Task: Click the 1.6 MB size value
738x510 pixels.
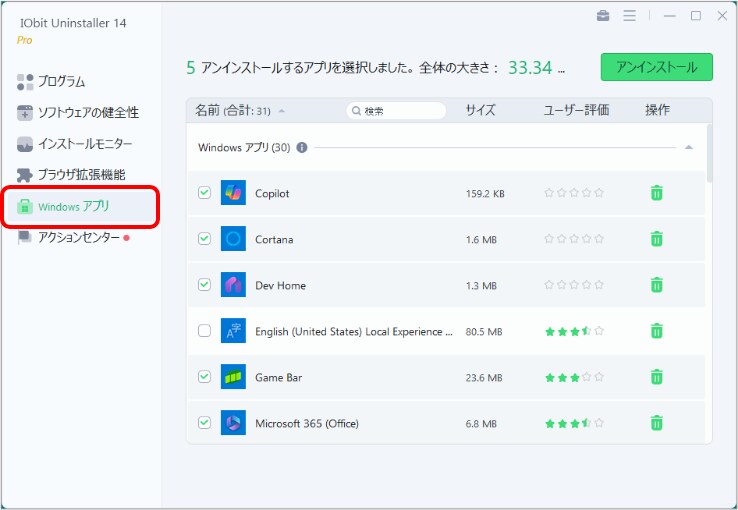Action: (481, 240)
